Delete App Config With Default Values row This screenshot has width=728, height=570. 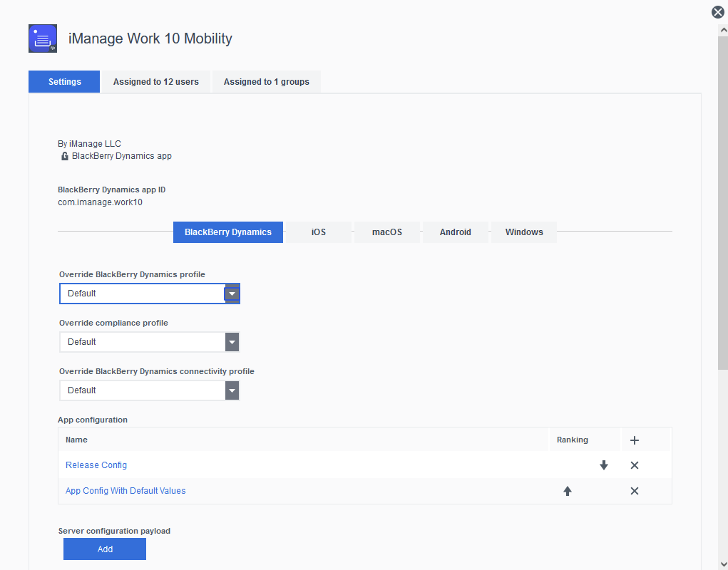(x=635, y=491)
